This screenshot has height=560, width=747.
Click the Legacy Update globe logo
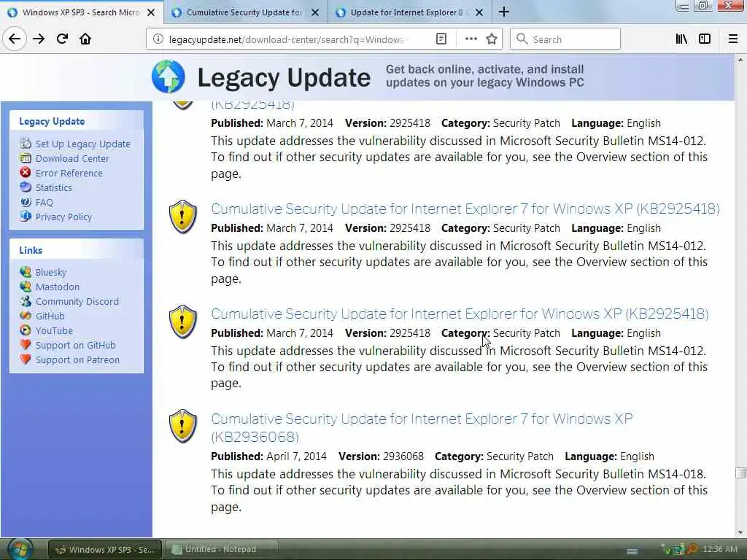pos(169,76)
